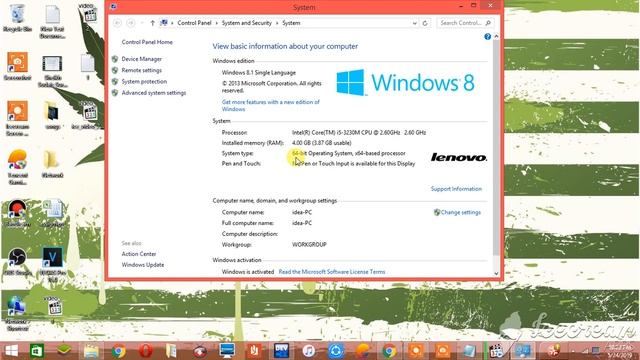The height and width of the screenshot is (360, 640).
Task: Click the Control Panel breadcrumb
Action: pos(194,23)
